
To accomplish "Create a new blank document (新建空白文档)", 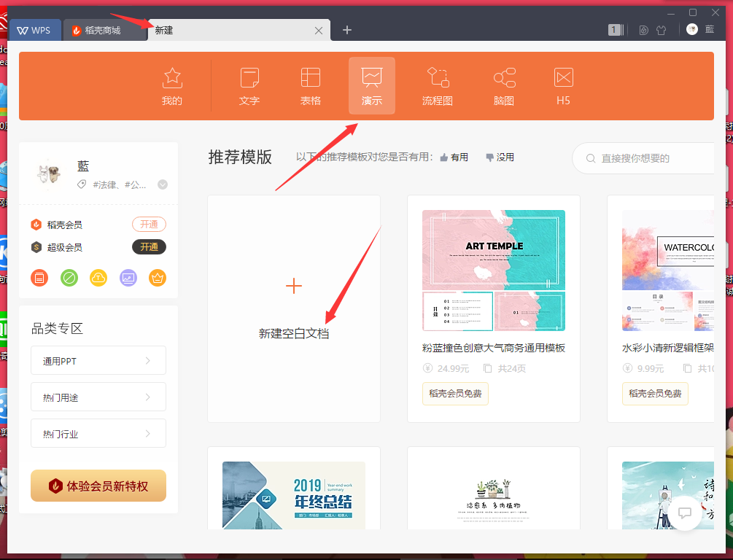I will (294, 308).
